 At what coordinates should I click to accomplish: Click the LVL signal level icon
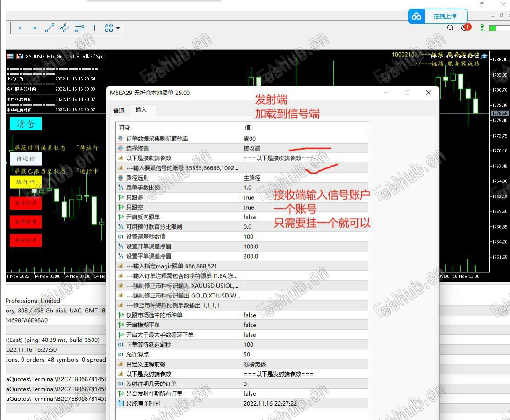pyautogui.click(x=482, y=28)
